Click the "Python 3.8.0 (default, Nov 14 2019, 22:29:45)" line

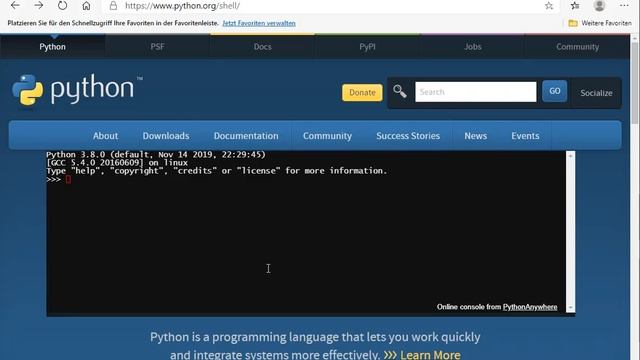click(156, 155)
